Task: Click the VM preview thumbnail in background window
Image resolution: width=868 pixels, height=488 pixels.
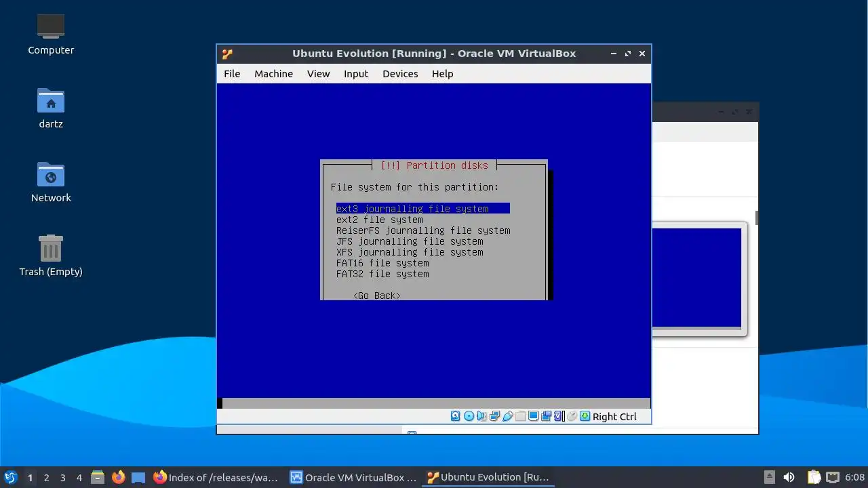Action: pyautogui.click(x=697, y=278)
